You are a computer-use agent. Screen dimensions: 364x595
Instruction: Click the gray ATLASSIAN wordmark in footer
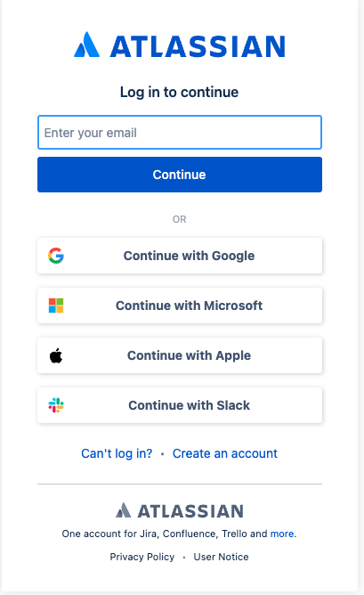click(190, 511)
